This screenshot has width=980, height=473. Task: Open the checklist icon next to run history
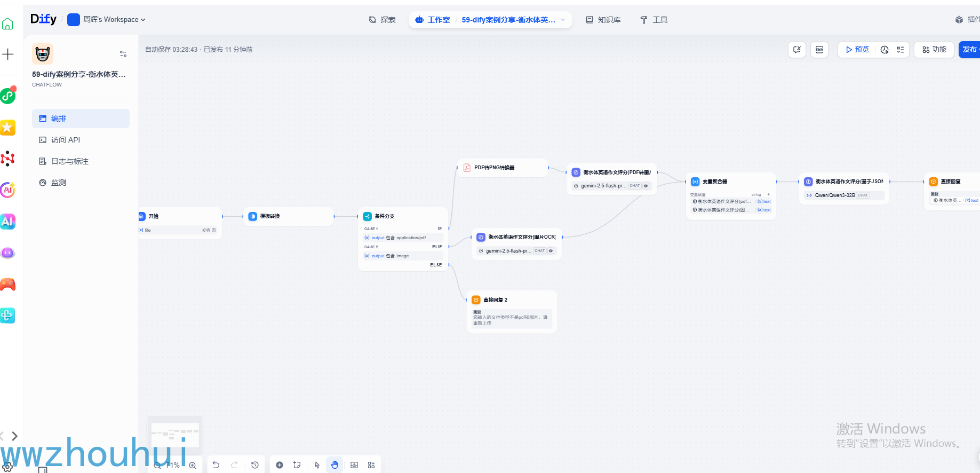coord(901,50)
